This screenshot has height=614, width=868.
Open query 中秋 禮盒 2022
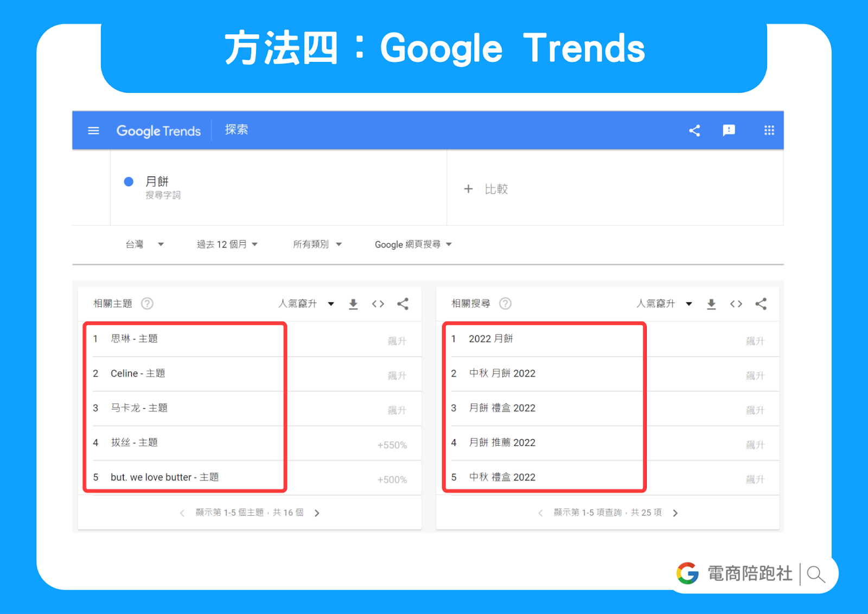[502, 477]
